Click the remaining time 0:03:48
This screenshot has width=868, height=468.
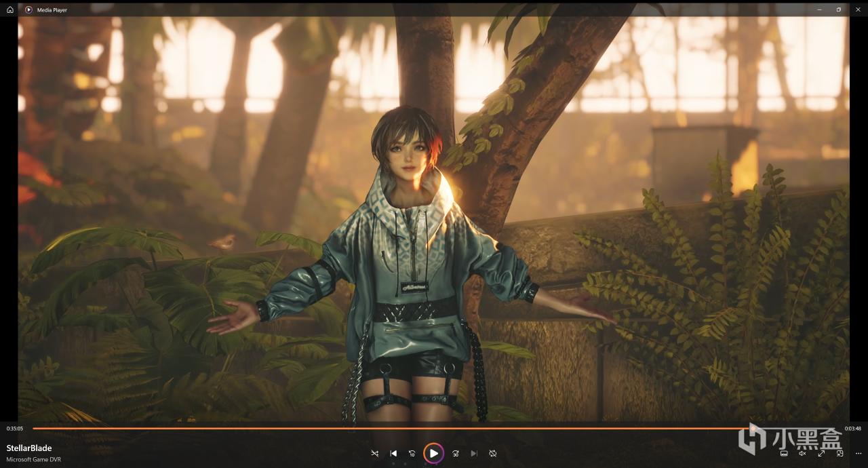click(x=852, y=429)
